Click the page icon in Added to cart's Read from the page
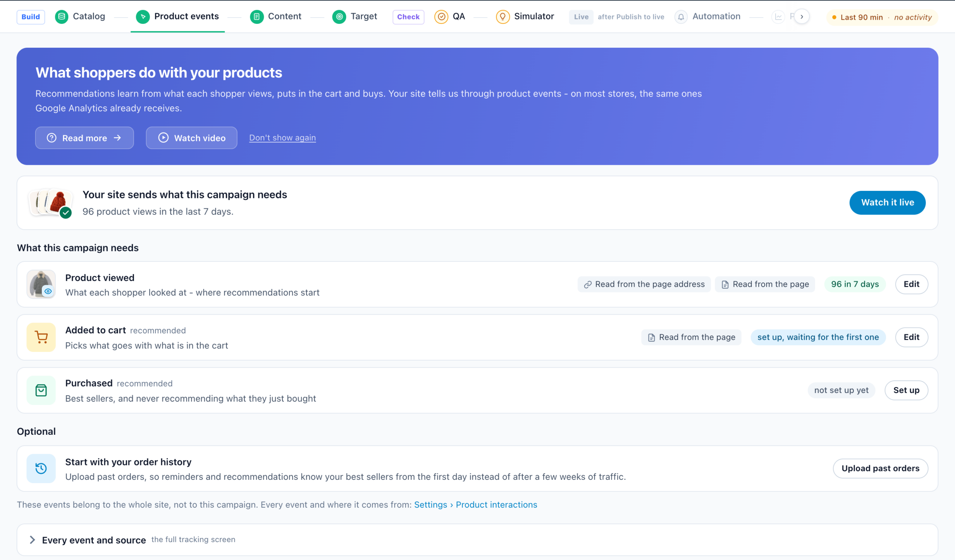The height and width of the screenshot is (560, 955). [x=651, y=337]
